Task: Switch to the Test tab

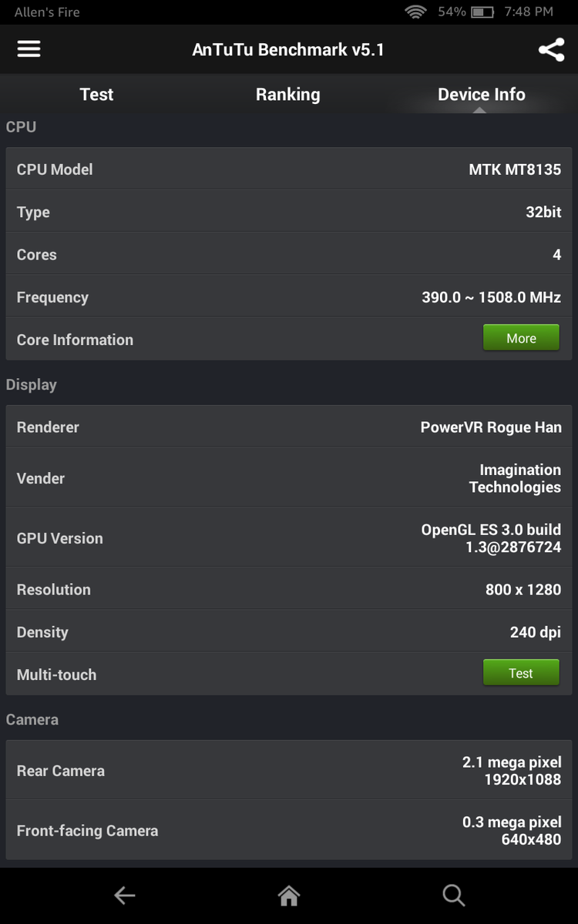Action: click(96, 95)
